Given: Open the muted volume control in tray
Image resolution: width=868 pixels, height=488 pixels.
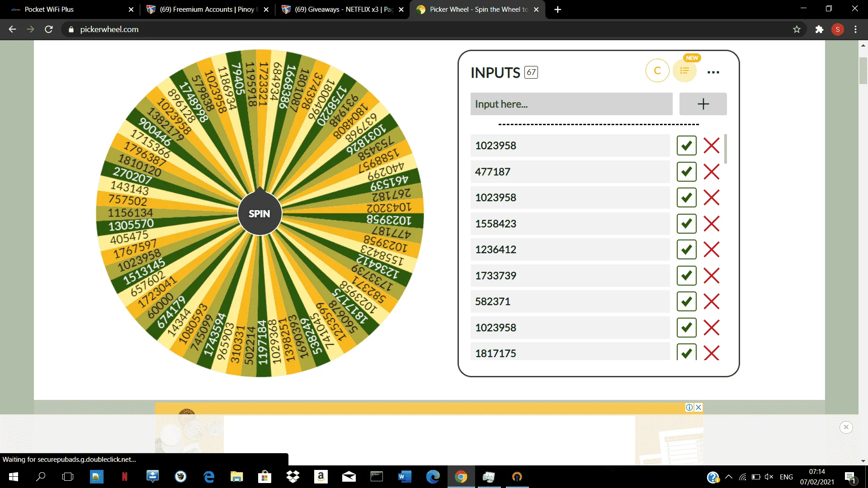Looking at the screenshot, I should pyautogui.click(x=769, y=477).
